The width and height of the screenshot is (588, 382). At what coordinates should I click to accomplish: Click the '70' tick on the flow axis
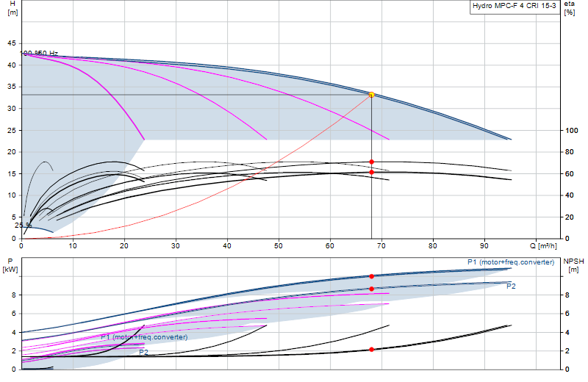(381, 246)
